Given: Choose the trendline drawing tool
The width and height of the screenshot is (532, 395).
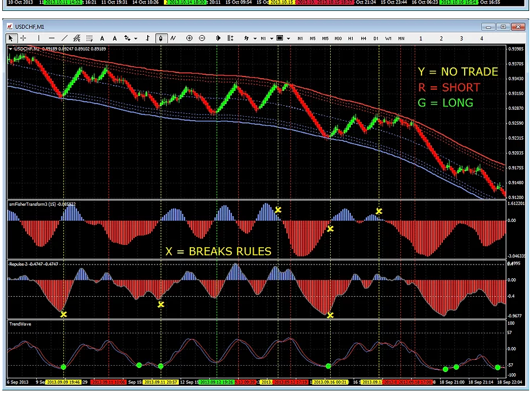Looking at the screenshot, I should pyautogui.click(x=64, y=39).
